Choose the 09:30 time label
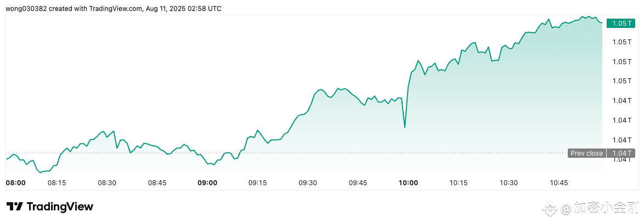The image size is (644, 223). coord(307,183)
